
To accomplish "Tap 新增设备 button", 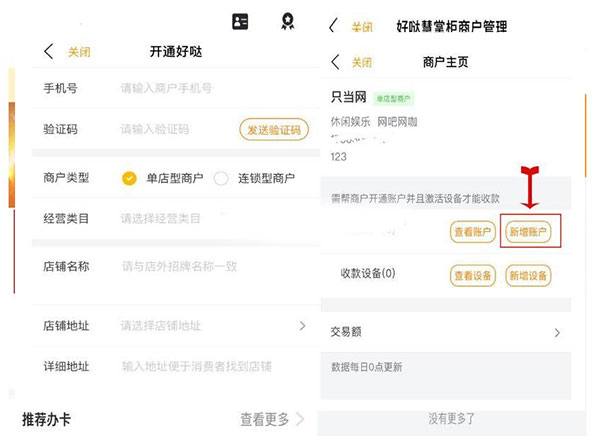I will tap(527, 275).
